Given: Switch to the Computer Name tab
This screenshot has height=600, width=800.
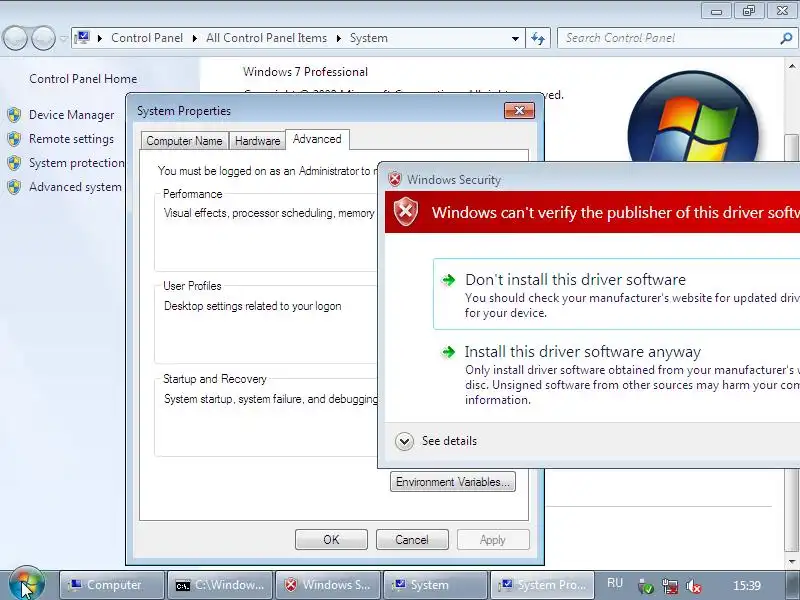Looking at the screenshot, I should (x=184, y=141).
